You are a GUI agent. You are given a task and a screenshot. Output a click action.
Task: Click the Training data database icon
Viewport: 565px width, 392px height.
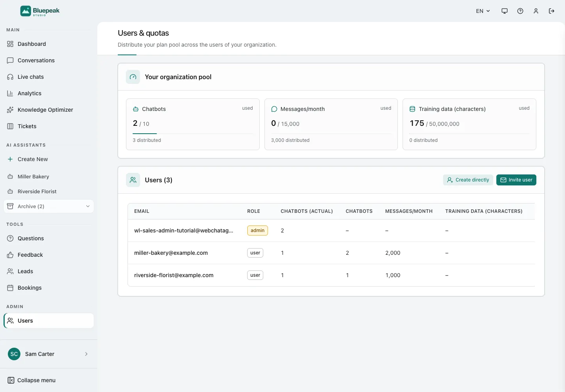point(412,109)
